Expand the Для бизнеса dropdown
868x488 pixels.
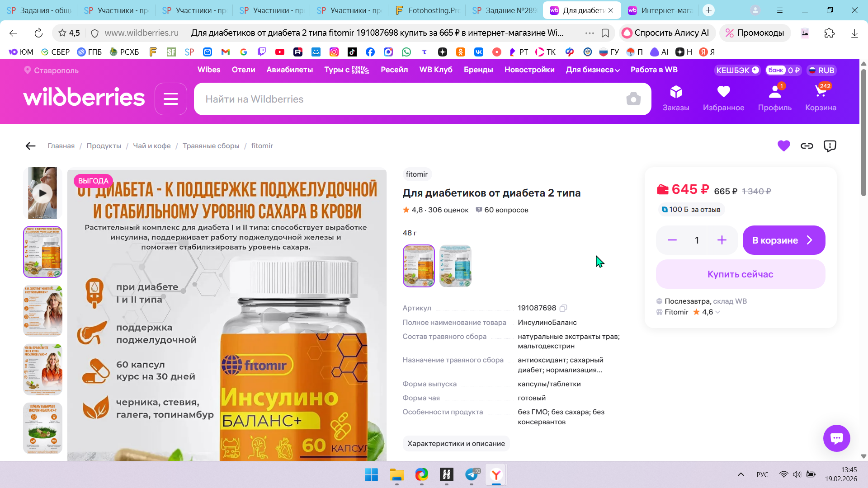pyautogui.click(x=593, y=70)
